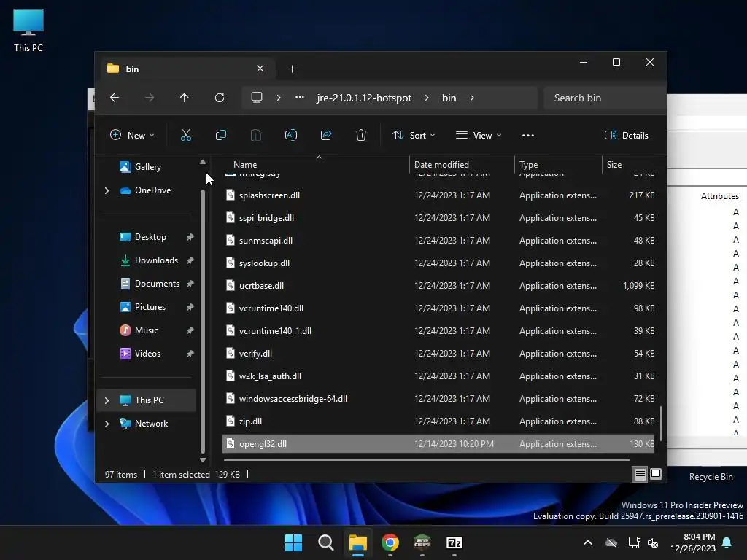Select opengl32.dll file
Image resolution: width=747 pixels, height=560 pixels.
(438, 444)
